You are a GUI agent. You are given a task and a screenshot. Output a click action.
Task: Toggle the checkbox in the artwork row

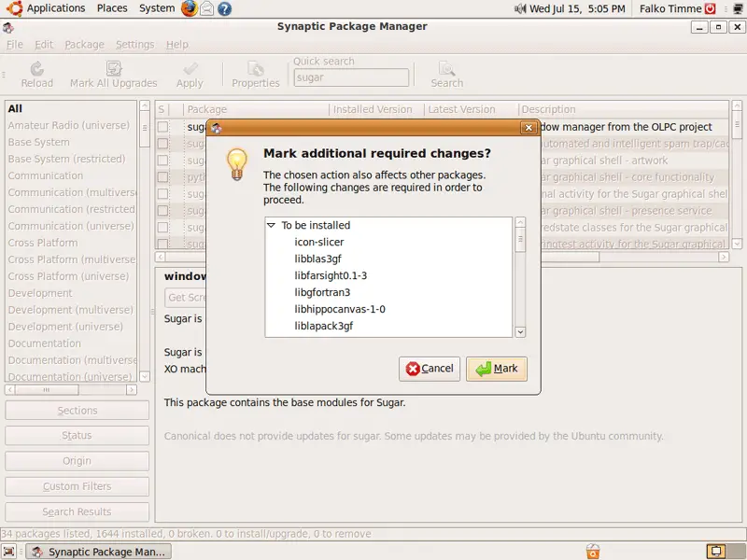pyautogui.click(x=162, y=160)
